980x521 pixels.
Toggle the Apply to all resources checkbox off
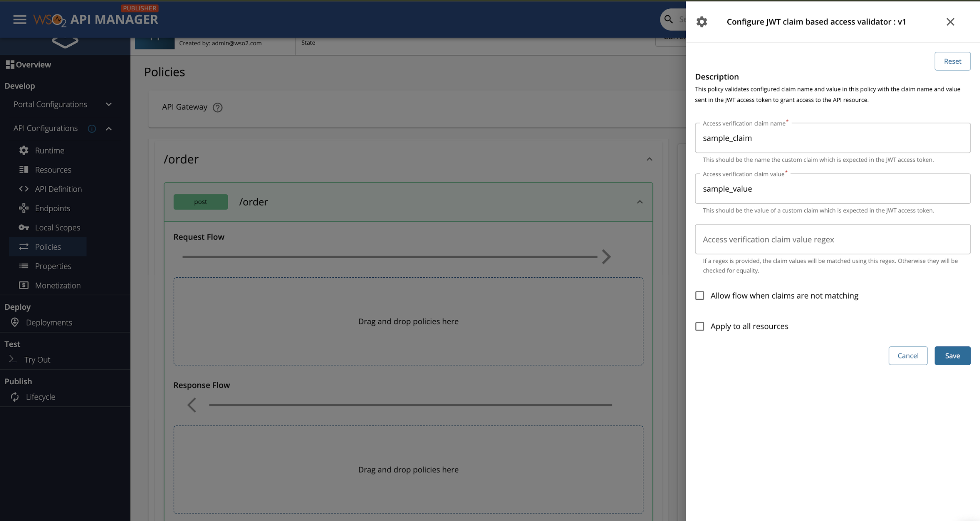coord(700,326)
